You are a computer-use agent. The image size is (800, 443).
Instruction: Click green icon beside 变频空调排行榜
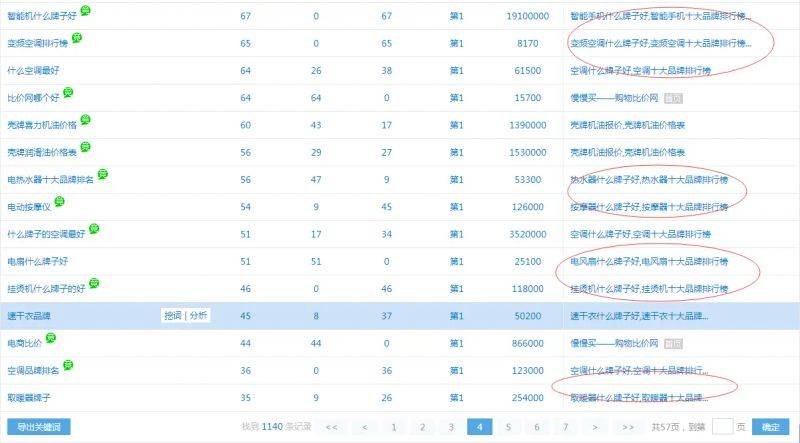[x=77, y=37]
